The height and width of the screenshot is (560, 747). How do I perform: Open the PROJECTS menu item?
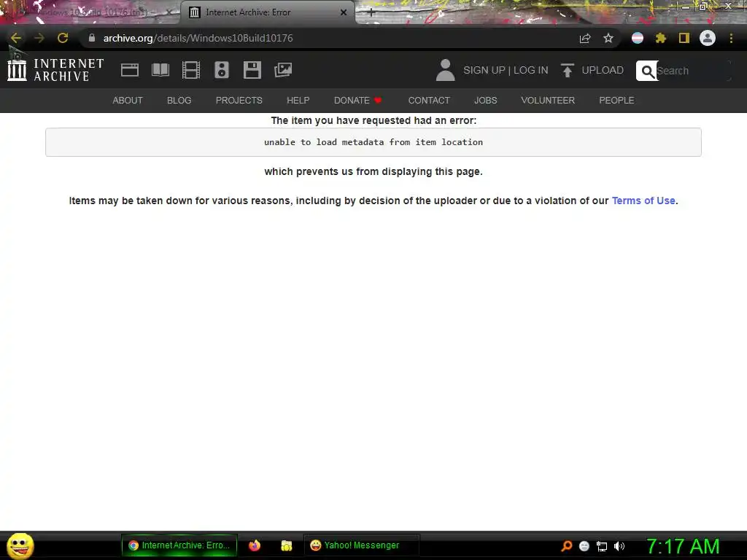coord(239,101)
